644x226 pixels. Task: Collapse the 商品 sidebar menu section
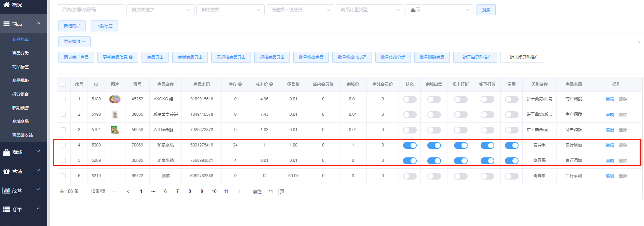pos(38,24)
